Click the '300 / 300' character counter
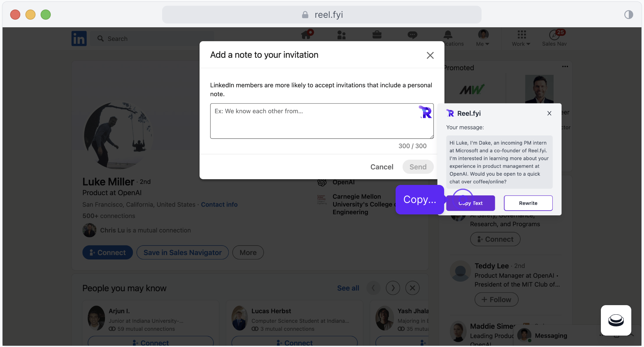Screen dimensions: 644x347 click(x=412, y=146)
